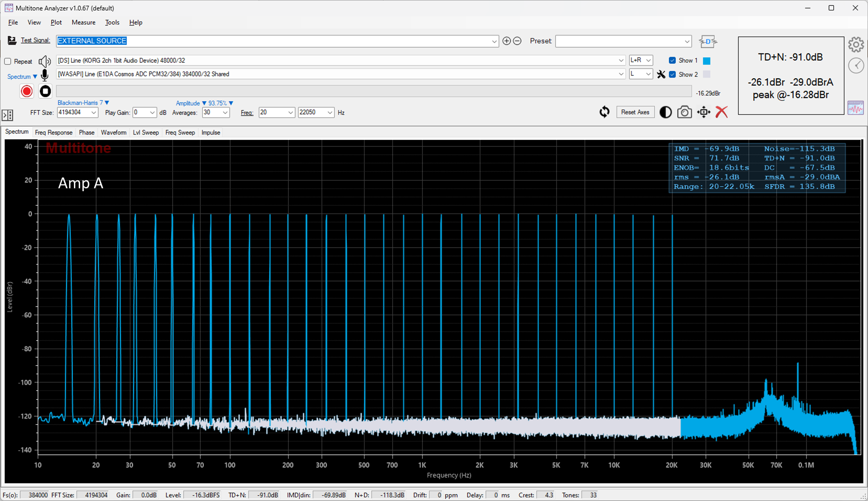
Task: Switch to the Lvl Sweep tab
Action: click(146, 132)
